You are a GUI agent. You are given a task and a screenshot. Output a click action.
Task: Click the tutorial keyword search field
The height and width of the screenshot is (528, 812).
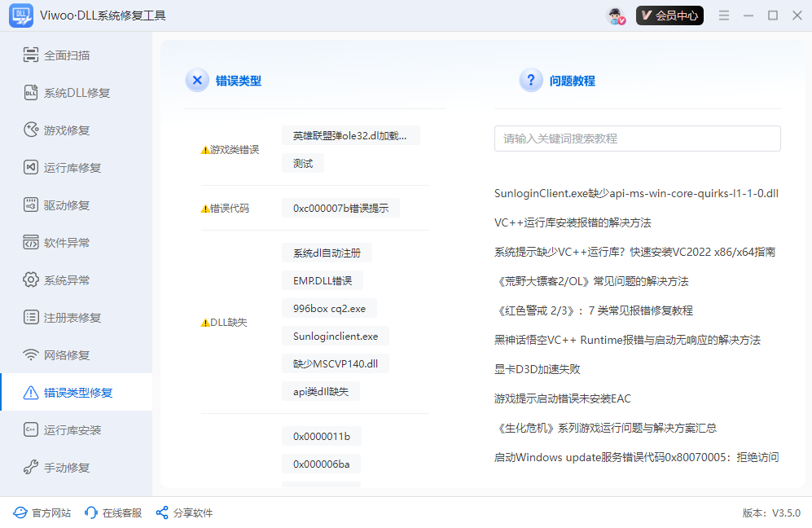(638, 139)
